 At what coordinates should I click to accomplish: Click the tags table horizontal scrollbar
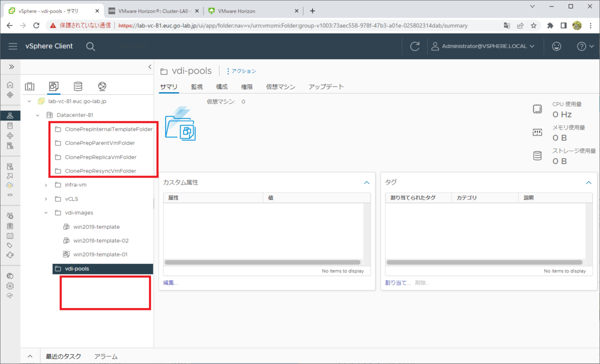click(x=484, y=262)
